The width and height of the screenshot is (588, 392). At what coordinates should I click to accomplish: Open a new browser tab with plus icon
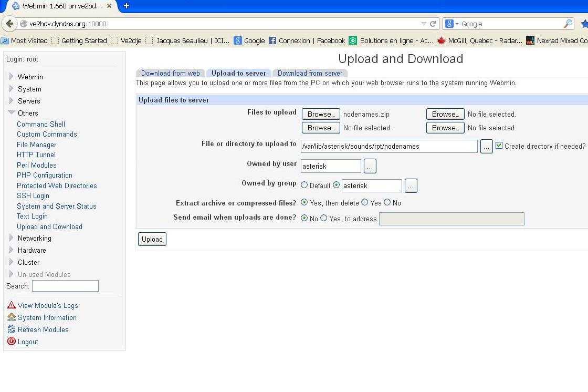pyautogui.click(x=127, y=6)
